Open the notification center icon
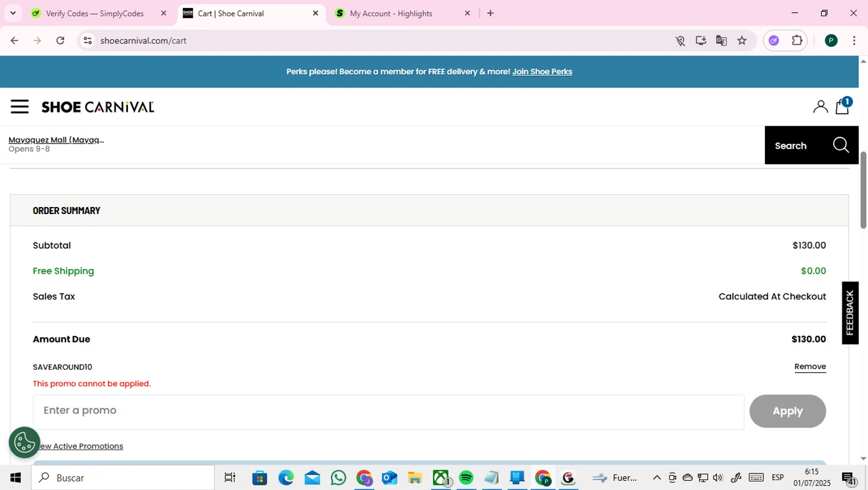This screenshot has width=868, height=490. point(849,478)
